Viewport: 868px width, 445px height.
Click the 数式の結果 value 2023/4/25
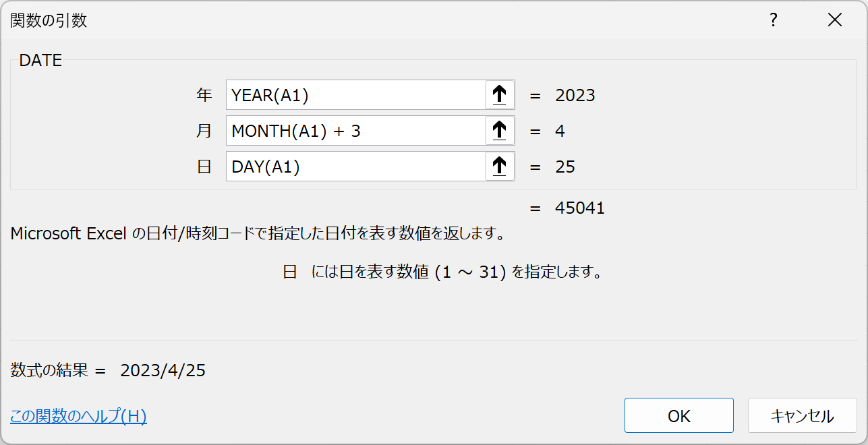click(x=163, y=370)
